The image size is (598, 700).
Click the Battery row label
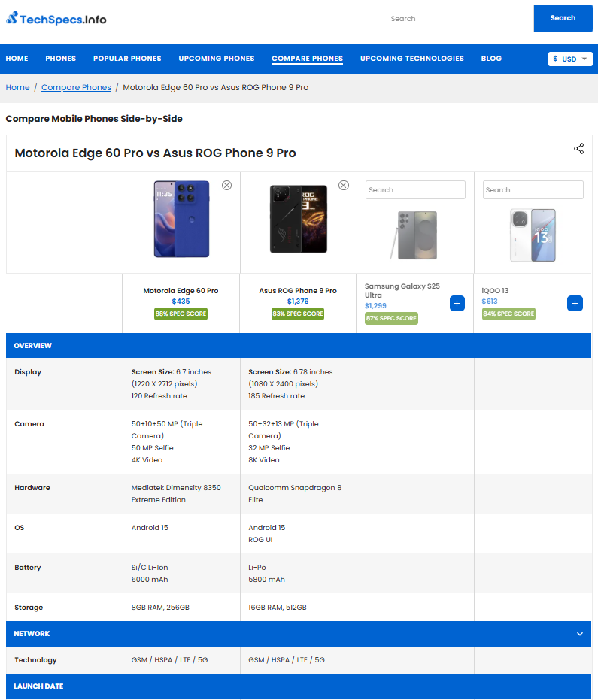point(28,568)
